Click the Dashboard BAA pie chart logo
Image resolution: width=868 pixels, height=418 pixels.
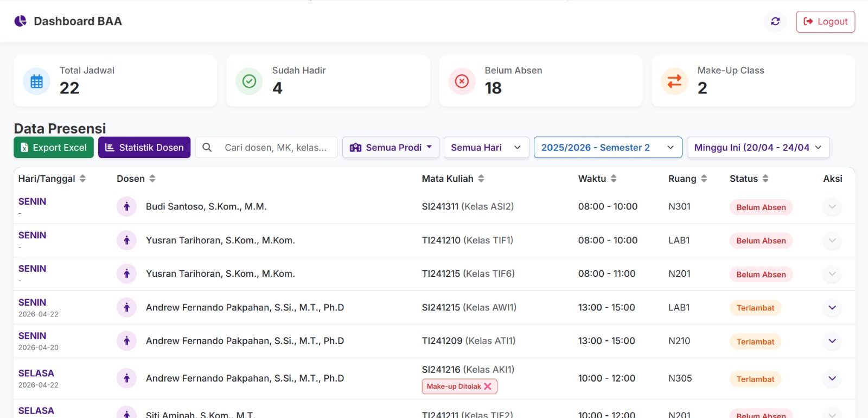21,21
